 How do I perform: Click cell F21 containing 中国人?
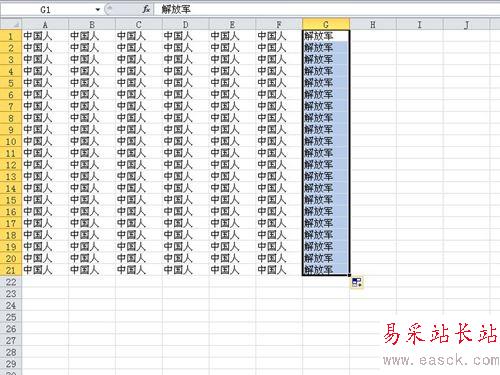point(279,270)
